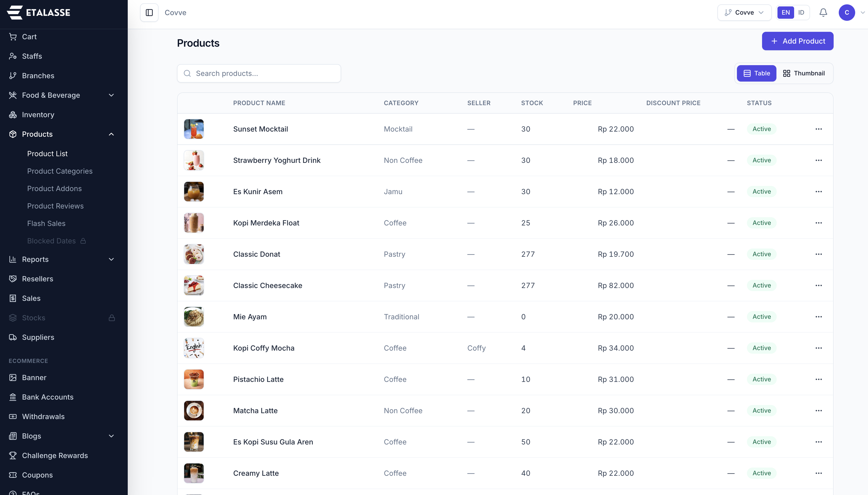Open row actions for Es Kopi Susu Gula Aren
This screenshot has width=868, height=495.
pyautogui.click(x=818, y=442)
